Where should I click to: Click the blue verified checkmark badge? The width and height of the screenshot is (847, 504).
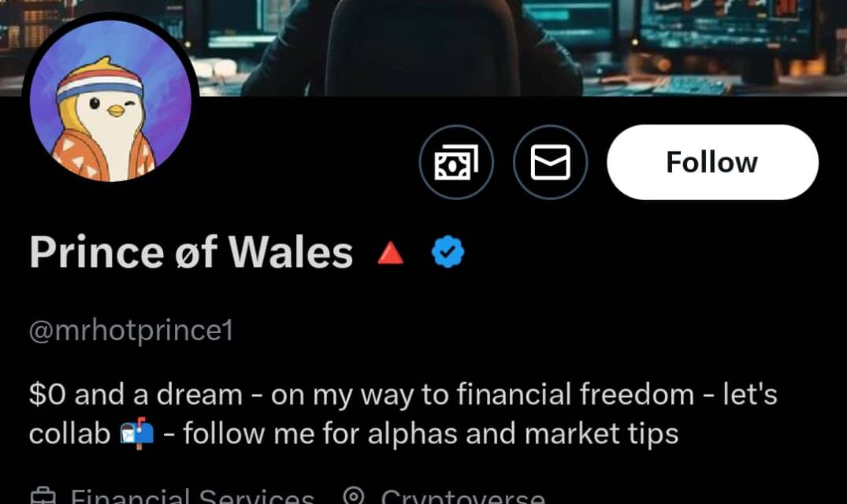click(448, 251)
